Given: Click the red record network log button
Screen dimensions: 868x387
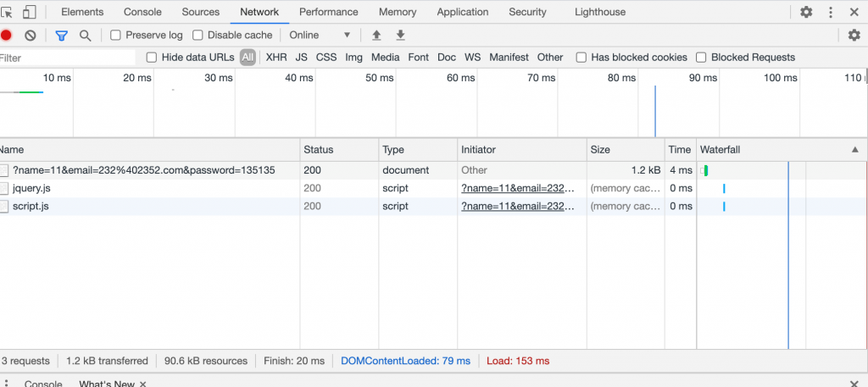Looking at the screenshot, I should click(6, 36).
